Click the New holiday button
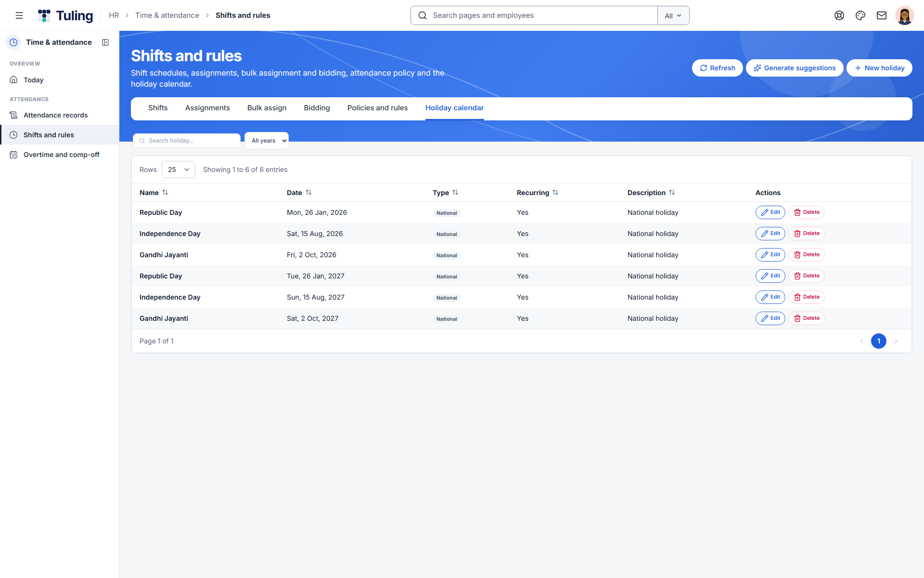 (879, 68)
